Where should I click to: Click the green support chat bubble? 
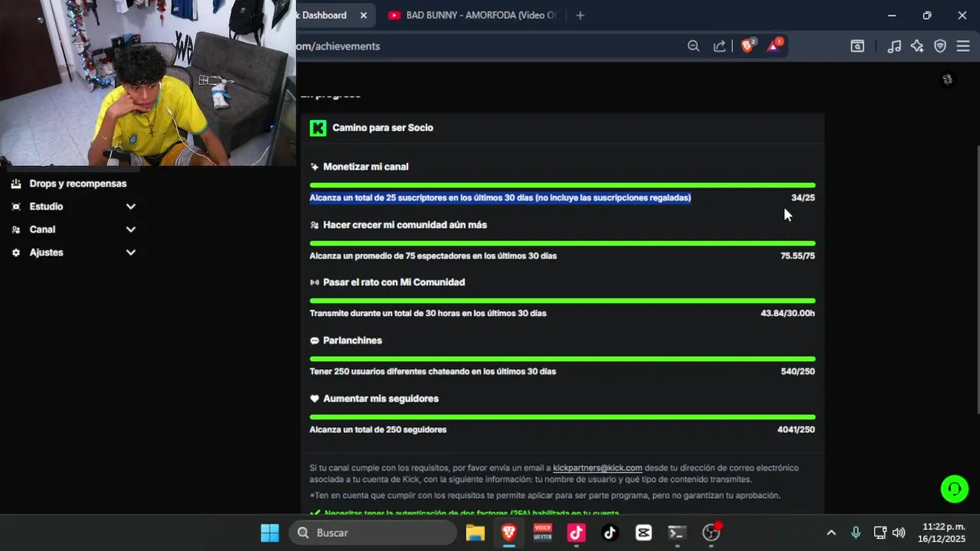[x=955, y=489]
